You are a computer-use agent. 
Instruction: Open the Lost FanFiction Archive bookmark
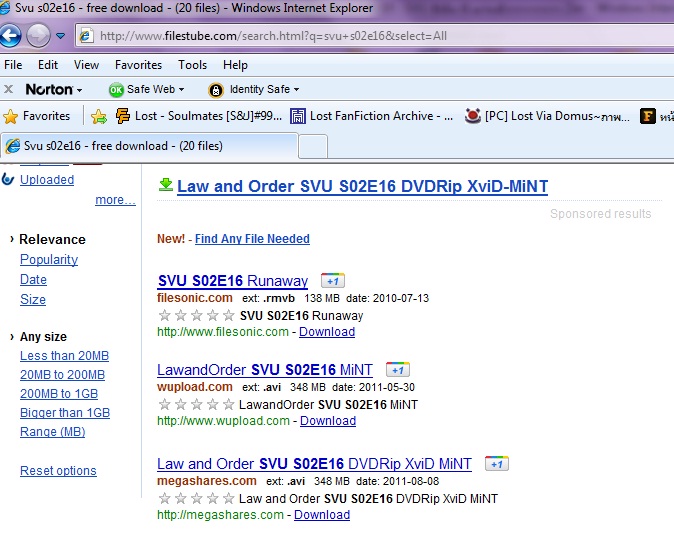coord(371,116)
